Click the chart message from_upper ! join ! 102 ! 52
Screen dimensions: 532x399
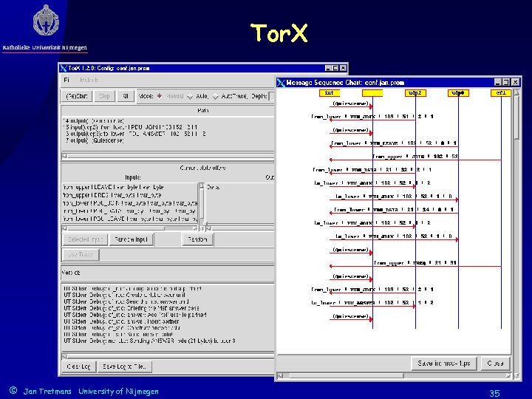(x=415, y=157)
